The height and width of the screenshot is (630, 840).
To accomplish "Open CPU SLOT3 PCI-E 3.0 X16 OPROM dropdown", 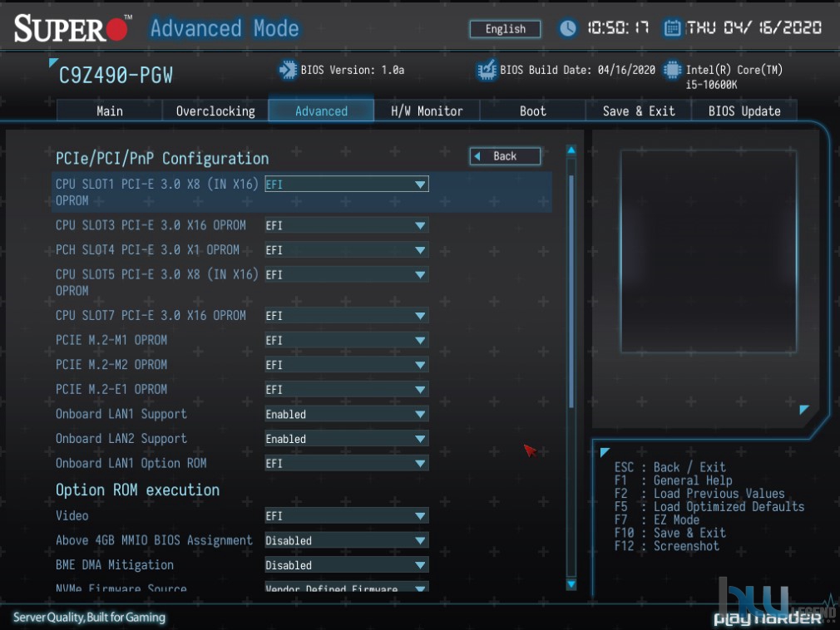I will pos(347,225).
